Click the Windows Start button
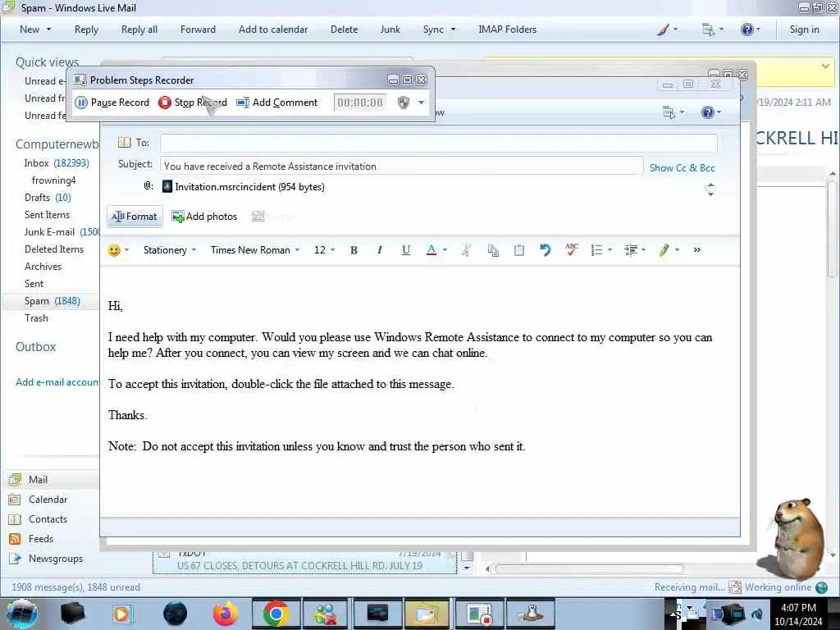Viewport: 840px width, 630px height. point(22,614)
